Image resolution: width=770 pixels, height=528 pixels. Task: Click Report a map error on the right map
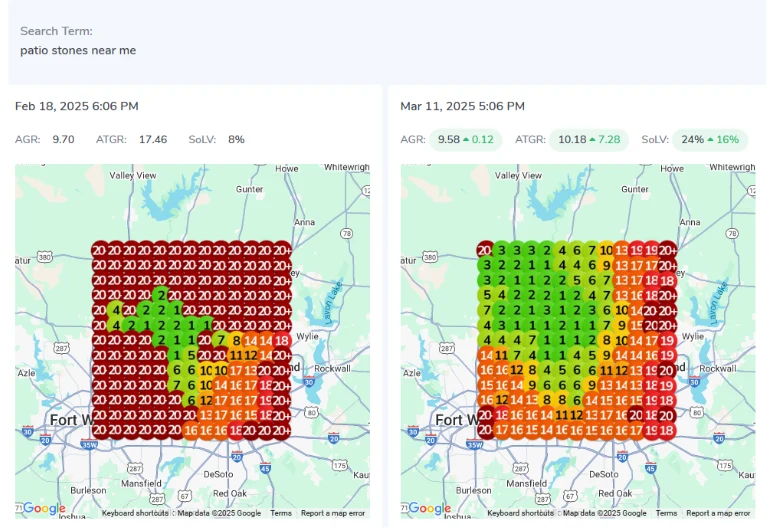click(719, 513)
